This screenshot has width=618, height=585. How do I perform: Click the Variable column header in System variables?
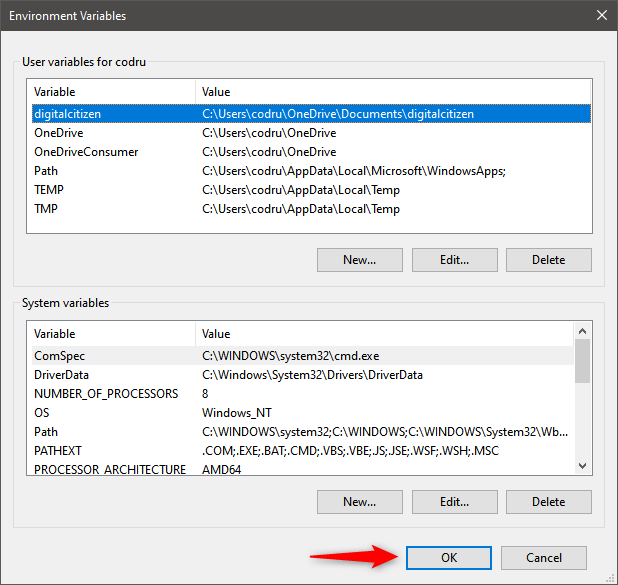click(x=112, y=334)
